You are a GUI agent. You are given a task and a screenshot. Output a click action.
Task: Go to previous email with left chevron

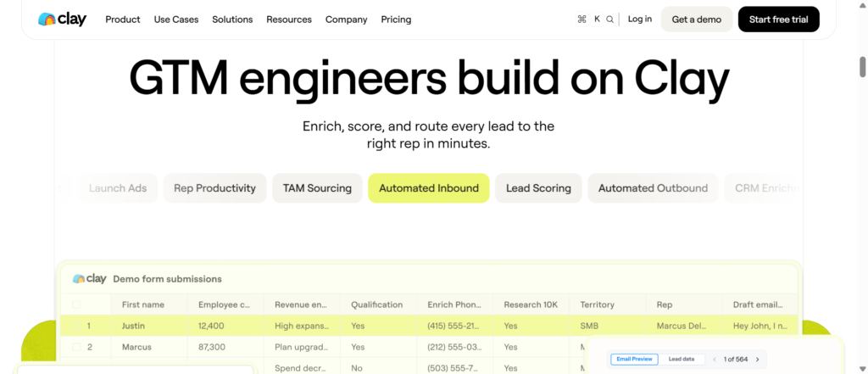pos(714,360)
